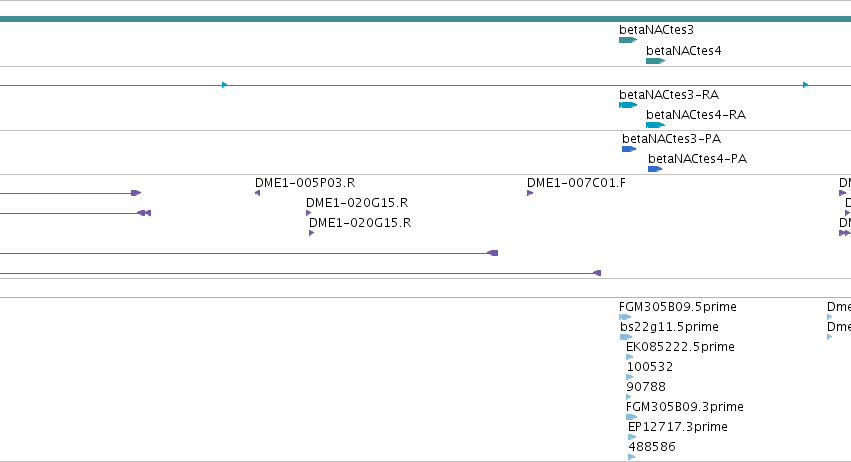Open the betaNACtes3-RA transcript label
The image size is (851, 462).
click(x=669, y=95)
